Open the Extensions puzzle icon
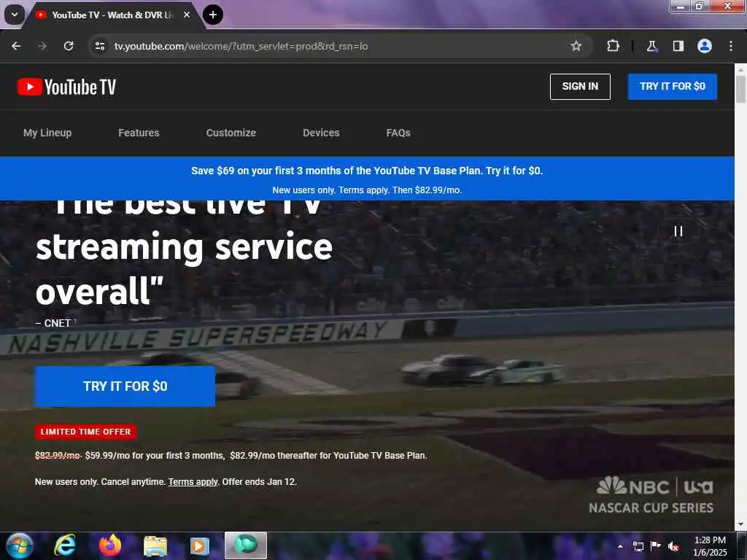The width and height of the screenshot is (747, 560). [x=613, y=46]
